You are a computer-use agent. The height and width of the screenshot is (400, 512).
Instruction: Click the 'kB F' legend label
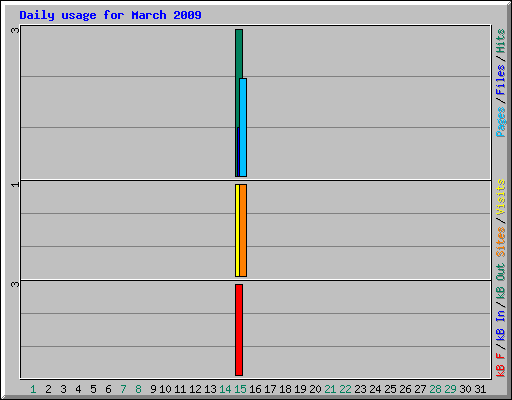coord(500,365)
